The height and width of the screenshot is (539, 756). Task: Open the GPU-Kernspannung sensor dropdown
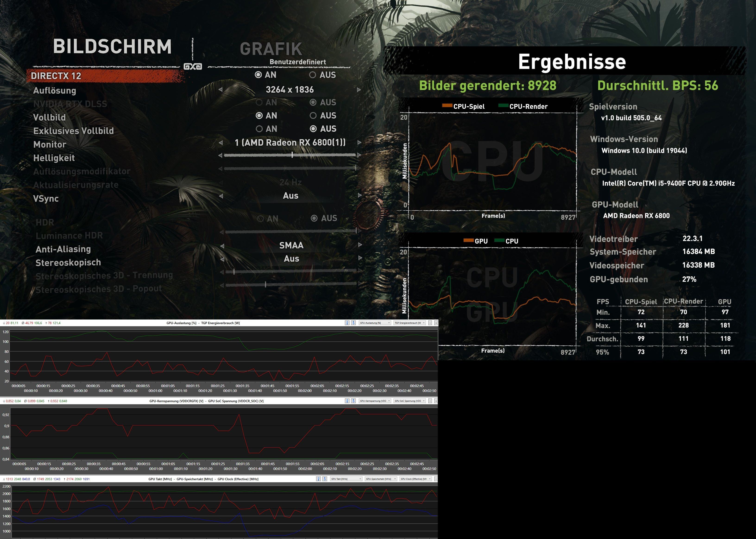pos(375,401)
